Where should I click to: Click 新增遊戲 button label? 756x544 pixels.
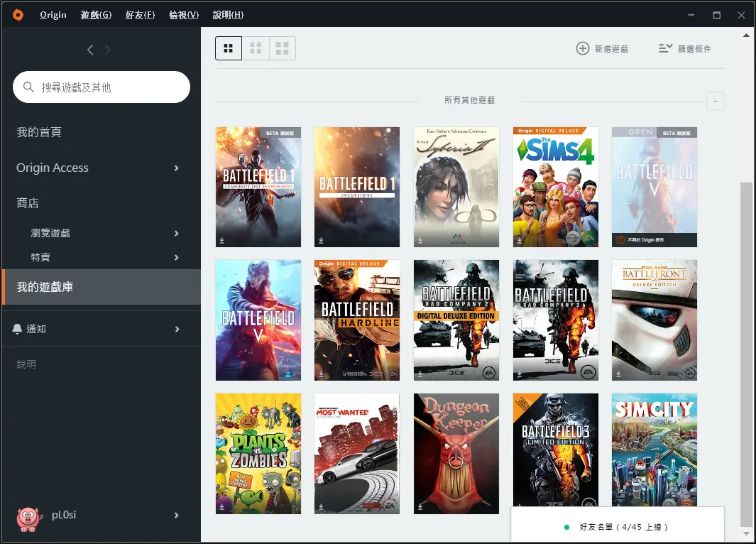pyautogui.click(x=611, y=49)
